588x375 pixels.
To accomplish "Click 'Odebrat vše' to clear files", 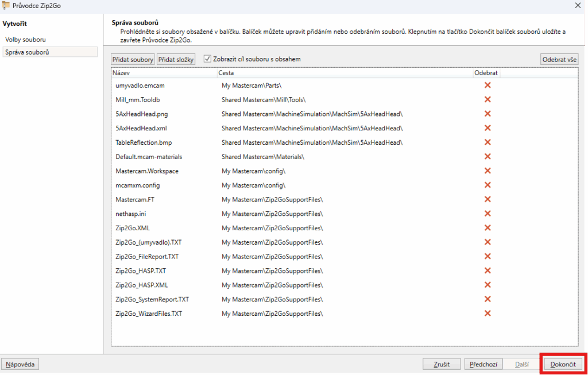I will pos(559,60).
